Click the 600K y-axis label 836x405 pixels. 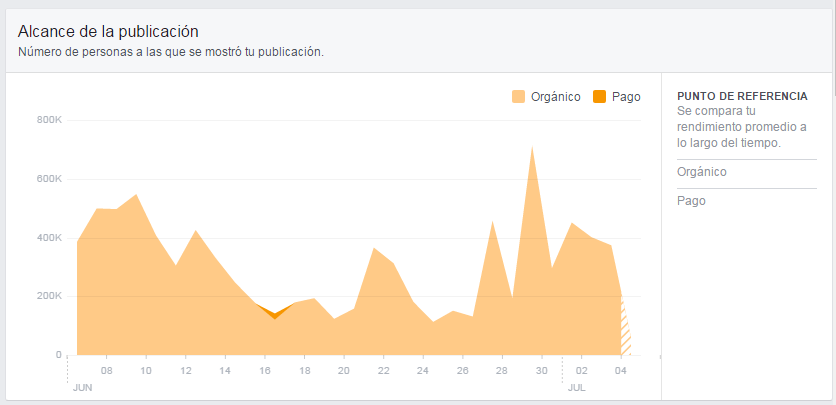coord(49,179)
